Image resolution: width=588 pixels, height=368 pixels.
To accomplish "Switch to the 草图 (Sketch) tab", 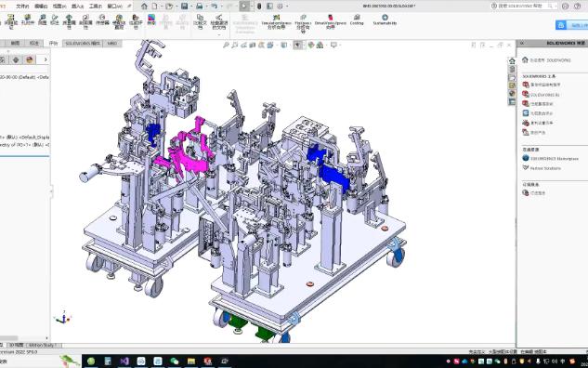I will tap(15, 43).
